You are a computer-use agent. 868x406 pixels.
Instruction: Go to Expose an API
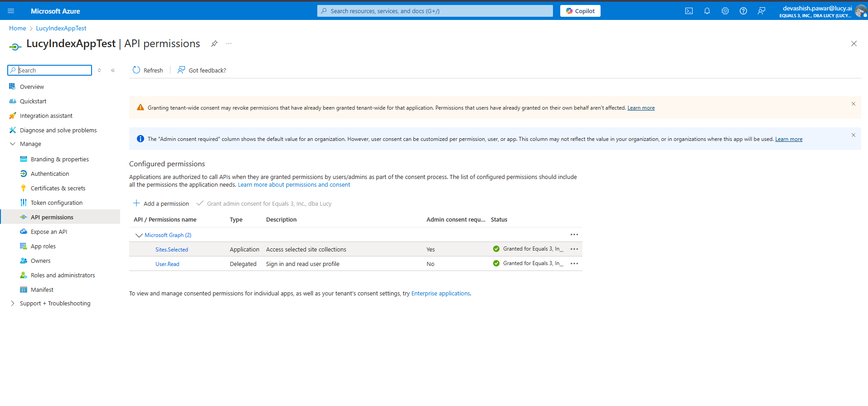coord(49,232)
